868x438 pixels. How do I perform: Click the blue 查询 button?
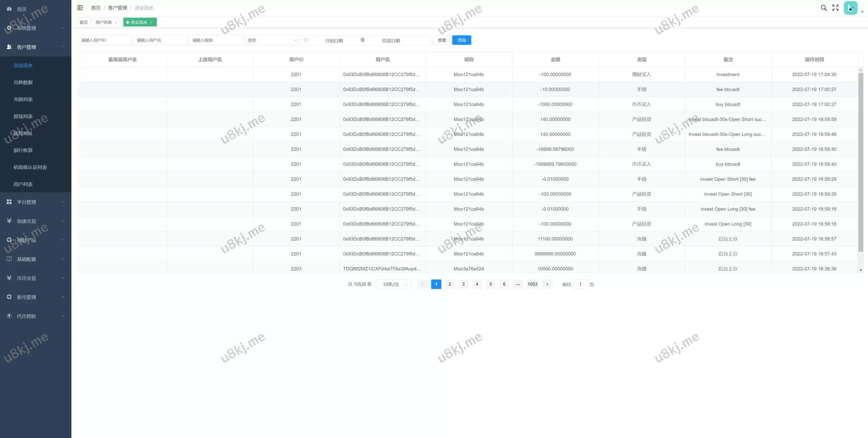(x=461, y=40)
